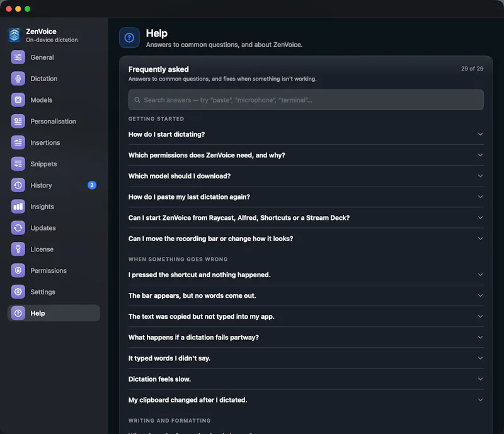Image resolution: width=504 pixels, height=434 pixels.
Task: Select the Personalisation icon in sidebar
Action: click(x=18, y=121)
